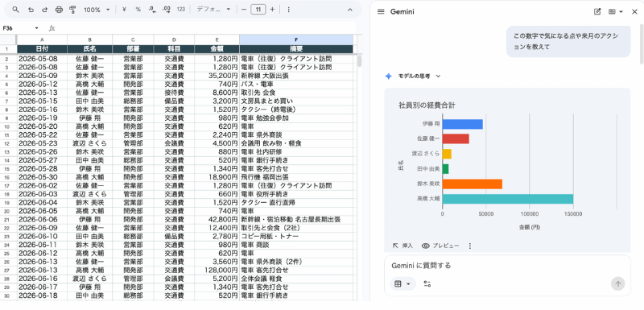Start a new Gemini chat
The height and width of the screenshot is (310, 644).
[597, 12]
